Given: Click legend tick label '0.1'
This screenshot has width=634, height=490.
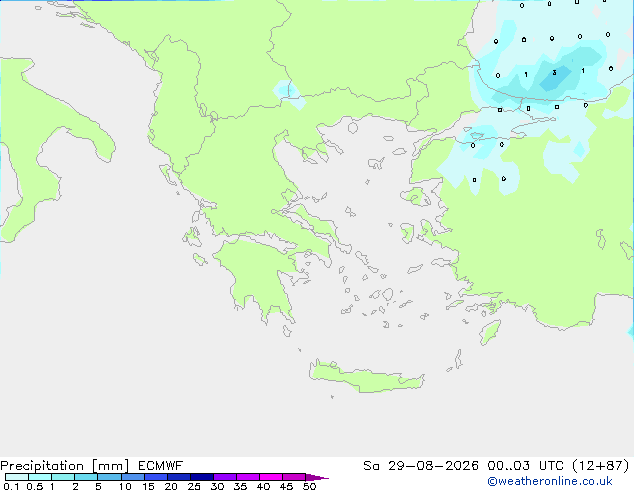Looking at the screenshot, I should point(11,486).
